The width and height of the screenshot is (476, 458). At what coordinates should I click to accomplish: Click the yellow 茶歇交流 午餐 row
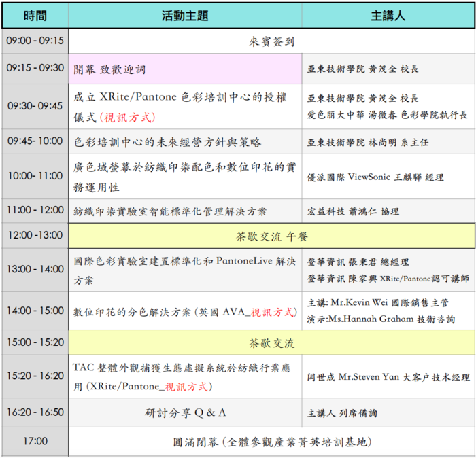[271, 236]
